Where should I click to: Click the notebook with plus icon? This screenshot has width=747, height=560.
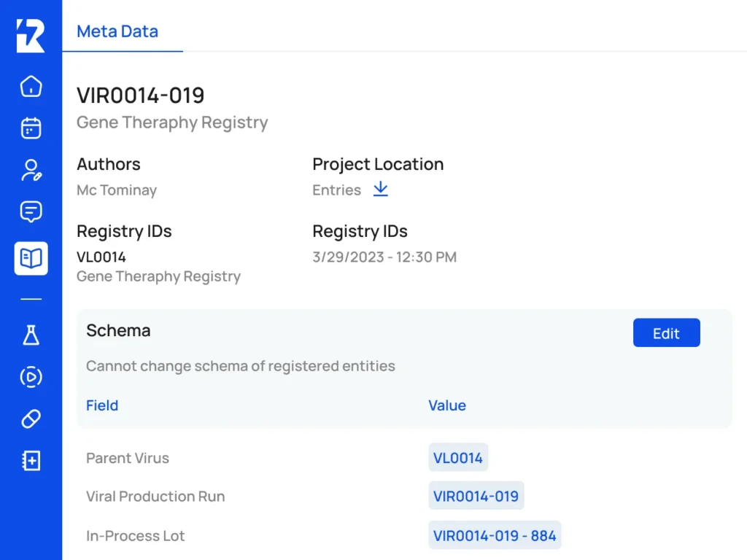31,461
